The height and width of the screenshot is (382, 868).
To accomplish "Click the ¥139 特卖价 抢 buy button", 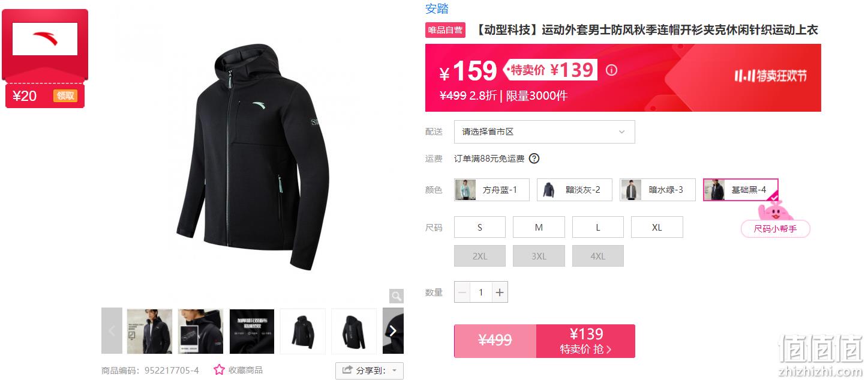I will point(585,341).
